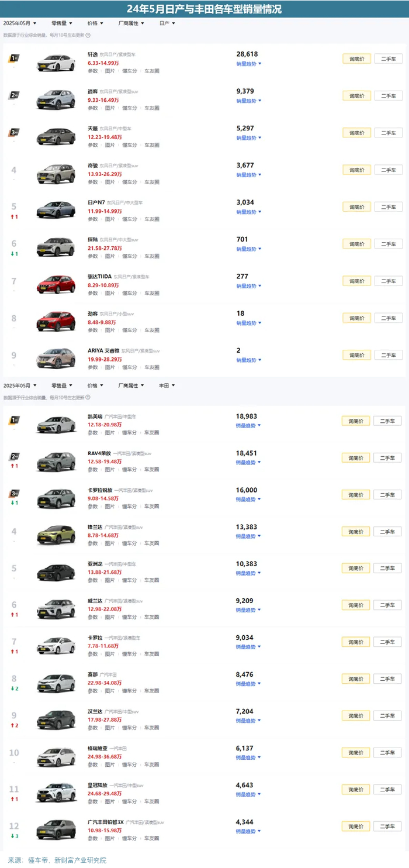Expand 销量趋势 for 逍客
Image resolution: width=409 pixels, height=868 pixels.
[249, 101]
